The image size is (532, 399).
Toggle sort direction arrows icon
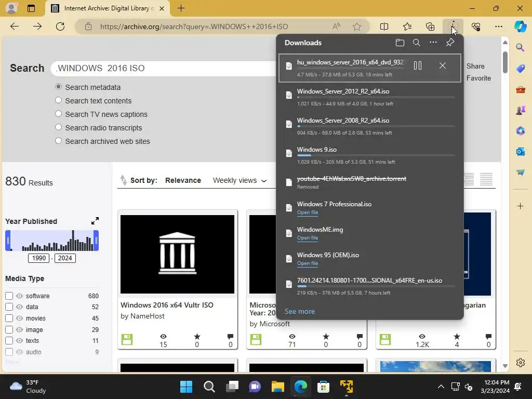click(123, 180)
